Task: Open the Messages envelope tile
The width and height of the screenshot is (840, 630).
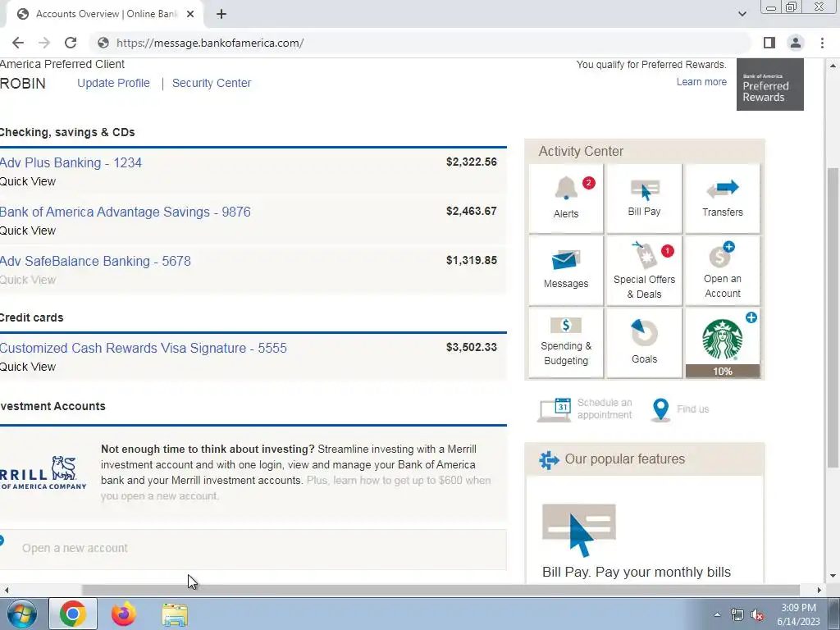Action: pos(566,271)
